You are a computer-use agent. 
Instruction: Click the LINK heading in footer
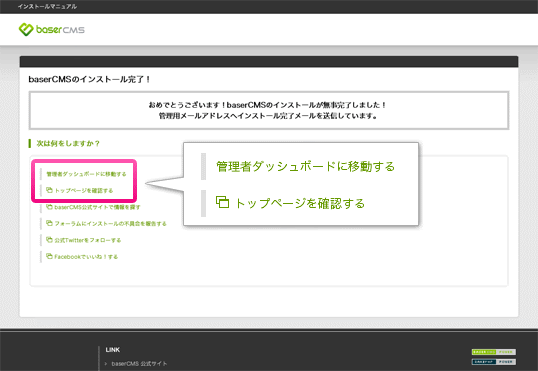tap(113, 350)
